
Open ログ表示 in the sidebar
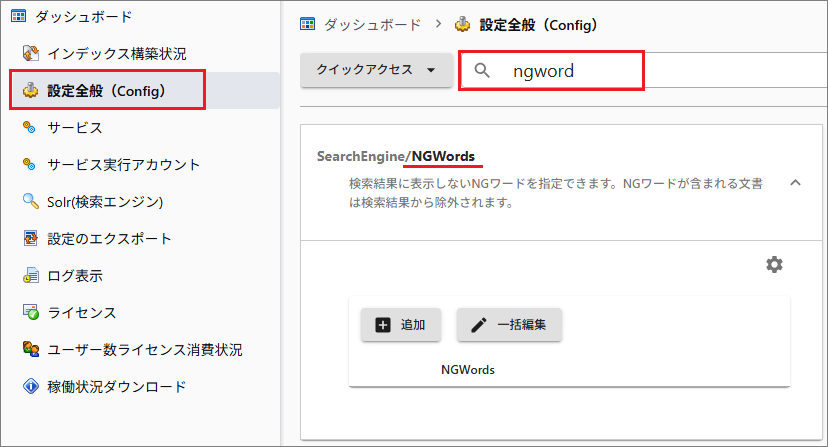click(x=74, y=276)
